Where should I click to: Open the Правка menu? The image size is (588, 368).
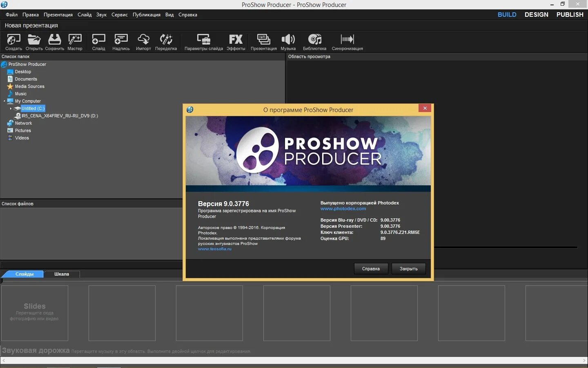pyautogui.click(x=31, y=15)
